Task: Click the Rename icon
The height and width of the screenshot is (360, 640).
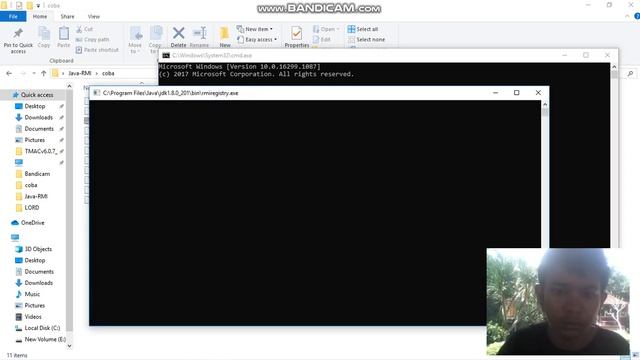Action: coord(200,33)
